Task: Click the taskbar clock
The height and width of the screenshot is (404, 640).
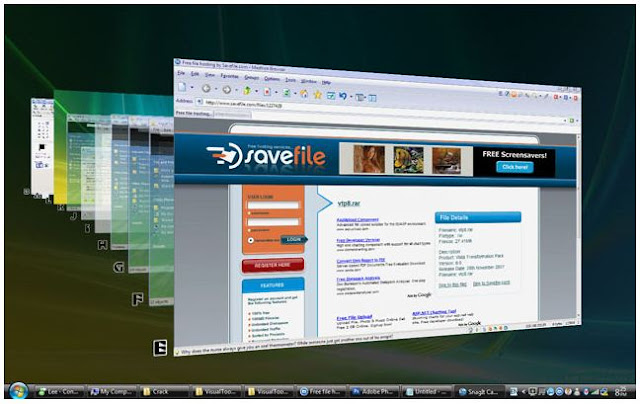Action: pos(620,392)
